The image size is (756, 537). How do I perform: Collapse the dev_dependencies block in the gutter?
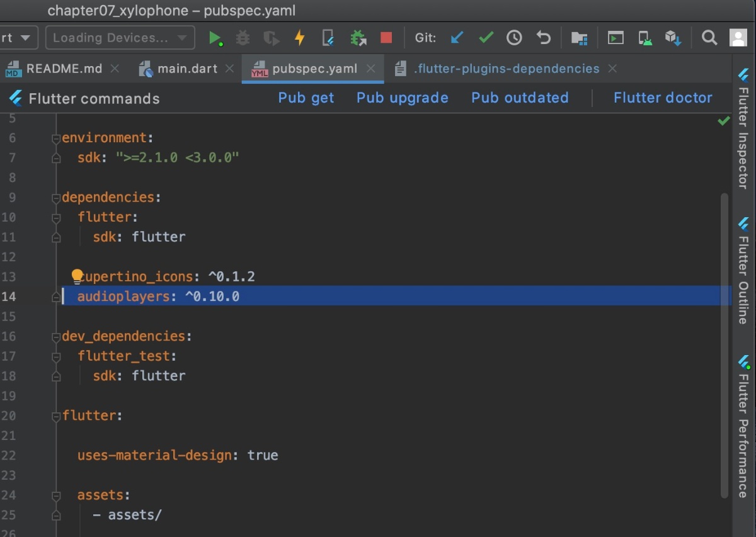point(56,336)
